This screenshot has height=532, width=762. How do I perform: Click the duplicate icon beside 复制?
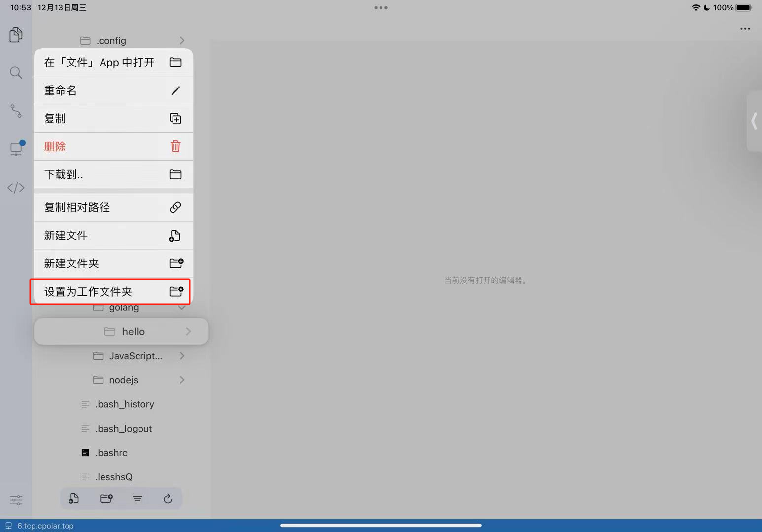[x=175, y=118]
